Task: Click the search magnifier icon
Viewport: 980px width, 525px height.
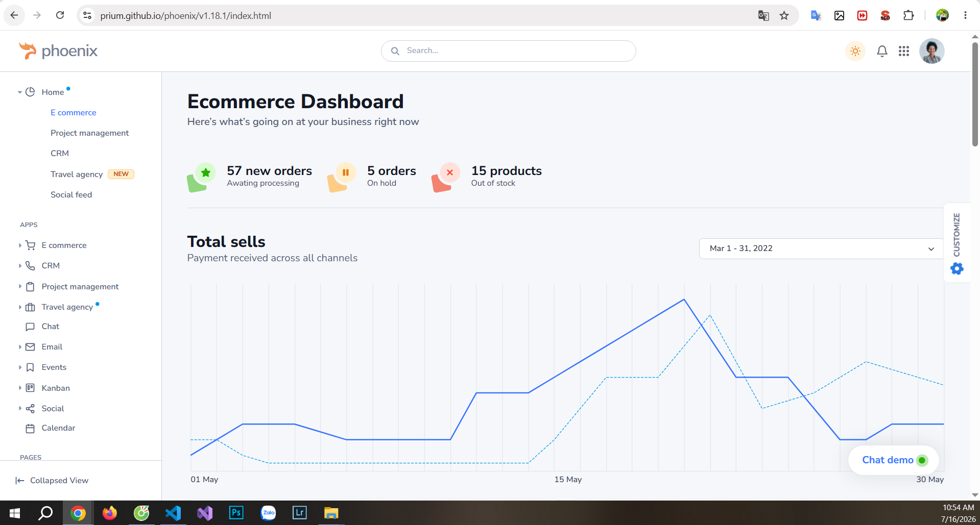Action: [395, 51]
